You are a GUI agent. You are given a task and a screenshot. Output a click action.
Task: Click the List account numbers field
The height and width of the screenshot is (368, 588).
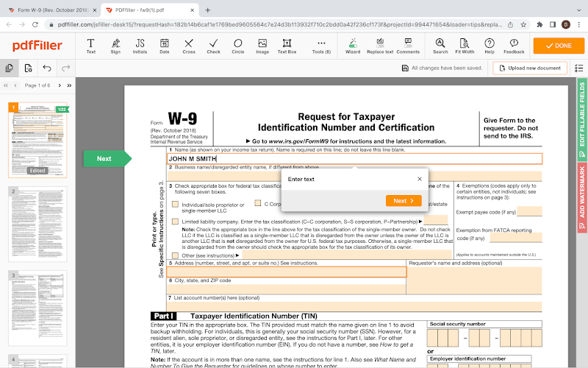tap(354, 306)
